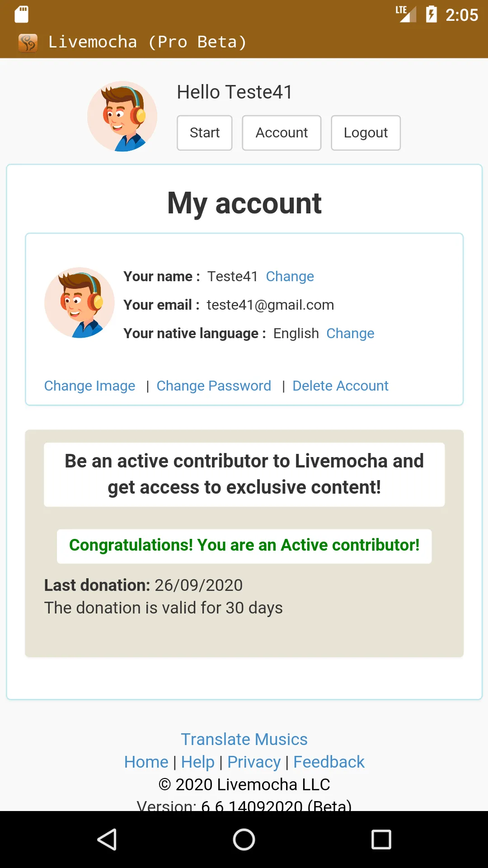
Task: Tap the Logout button
Action: 366,133
